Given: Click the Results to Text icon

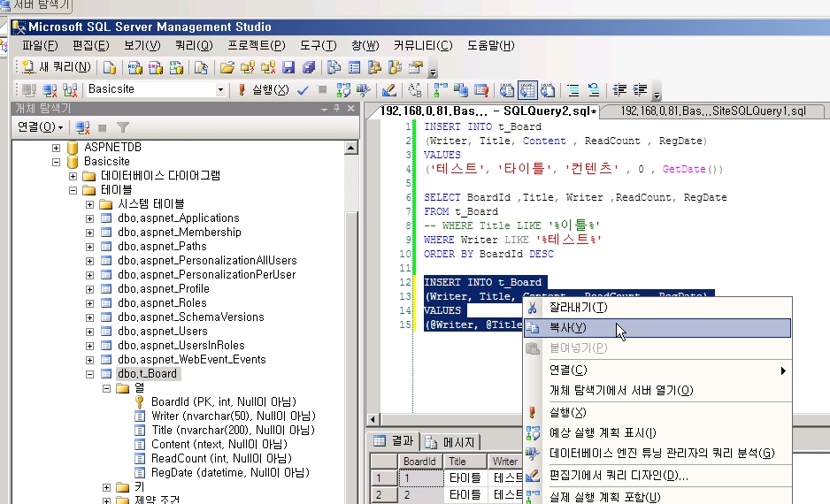Looking at the screenshot, I should 506,90.
